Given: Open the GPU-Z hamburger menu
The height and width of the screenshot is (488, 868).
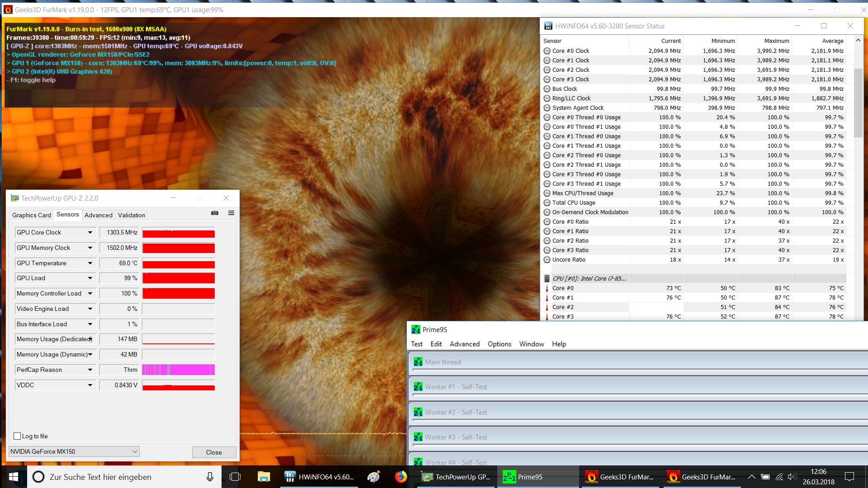Looking at the screenshot, I should (231, 213).
